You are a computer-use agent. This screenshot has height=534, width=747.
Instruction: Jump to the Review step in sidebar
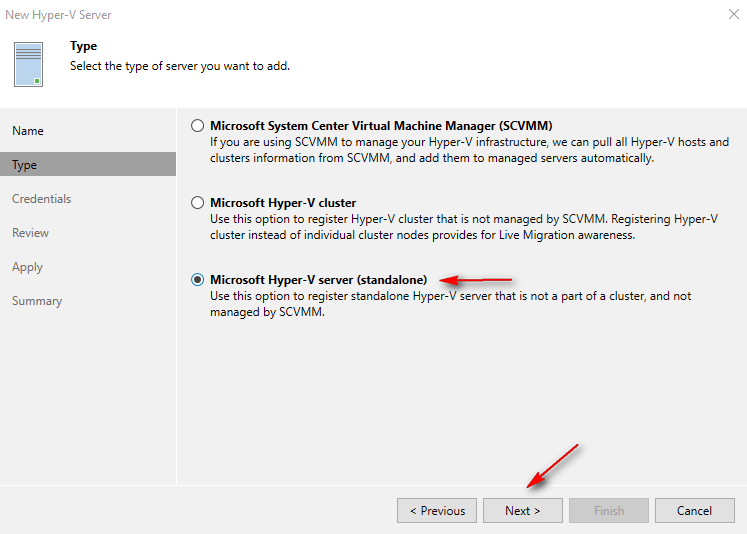click(30, 233)
